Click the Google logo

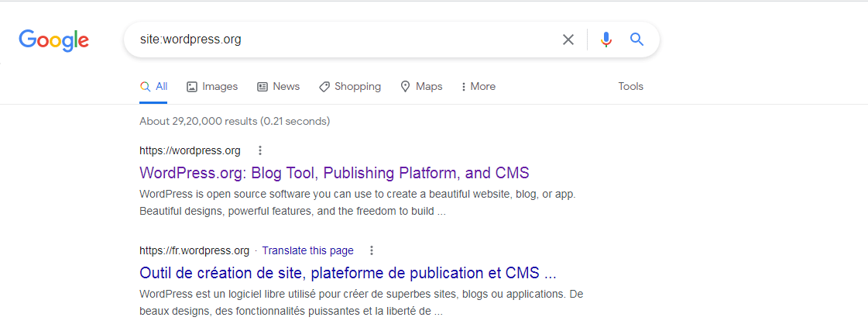[x=53, y=40]
